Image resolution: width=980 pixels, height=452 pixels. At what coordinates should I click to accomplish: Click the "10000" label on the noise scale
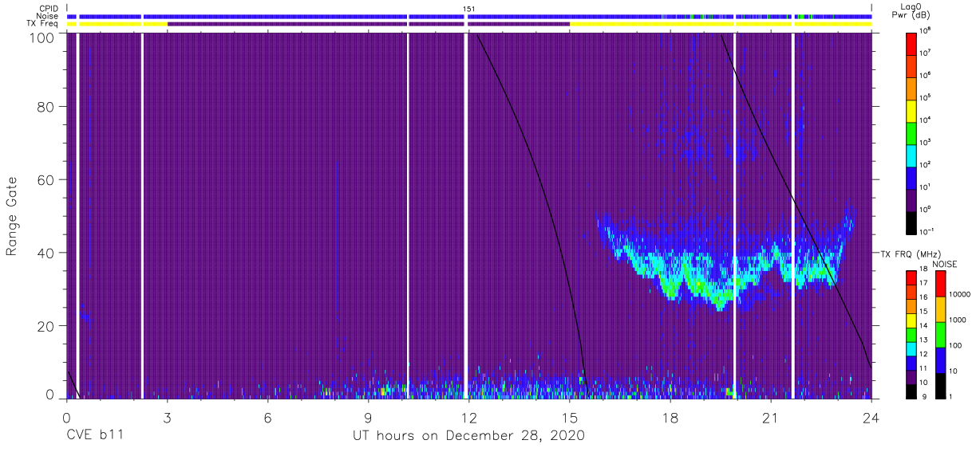960,294
